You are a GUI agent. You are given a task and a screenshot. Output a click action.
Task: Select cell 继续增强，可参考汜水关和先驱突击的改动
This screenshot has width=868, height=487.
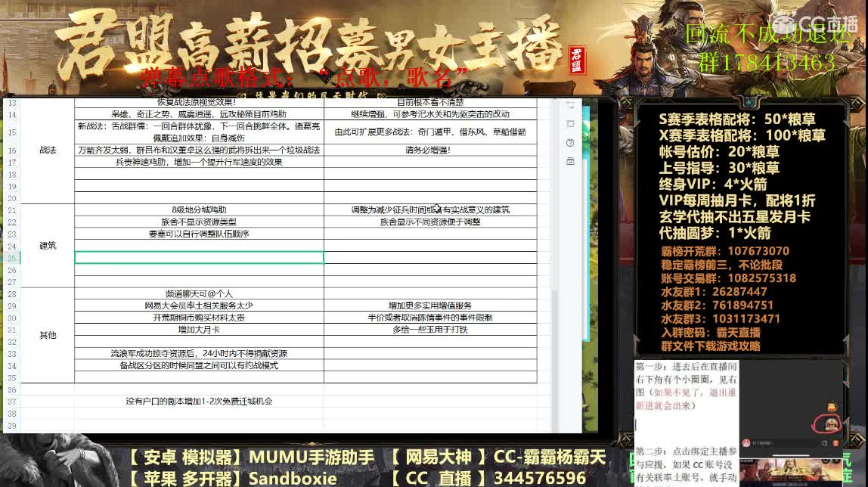(x=430, y=114)
